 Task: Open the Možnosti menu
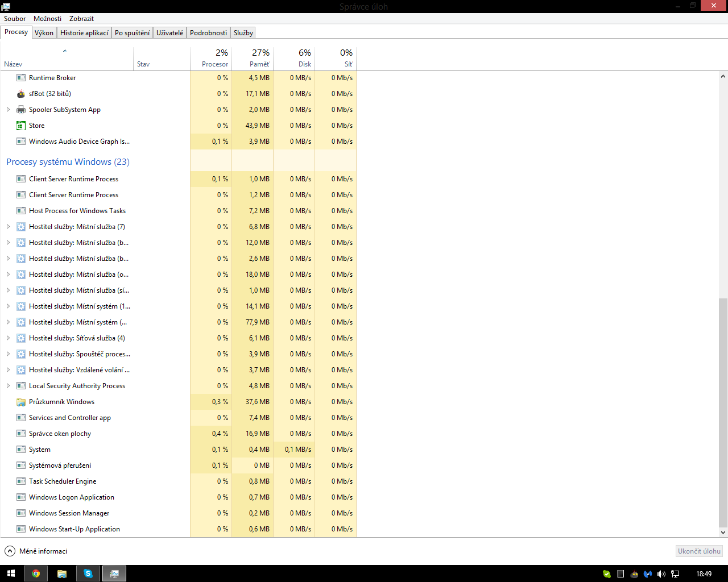coord(47,19)
